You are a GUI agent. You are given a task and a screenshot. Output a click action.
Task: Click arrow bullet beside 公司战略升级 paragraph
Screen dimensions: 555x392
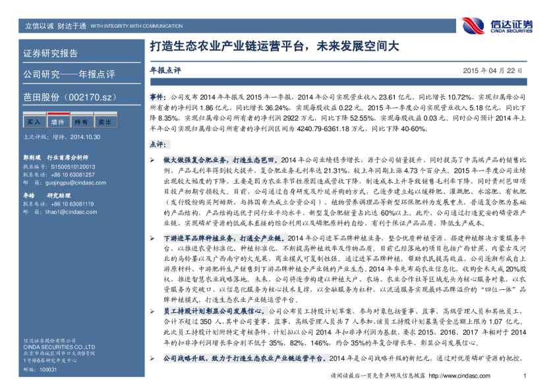pyautogui.click(x=153, y=358)
